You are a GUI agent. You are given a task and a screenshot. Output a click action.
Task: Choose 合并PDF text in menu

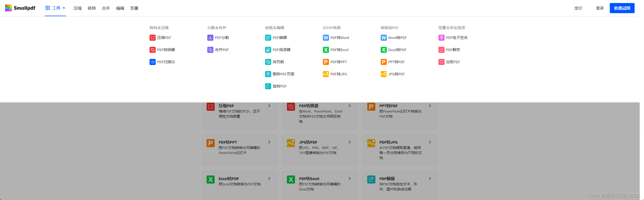click(222, 50)
